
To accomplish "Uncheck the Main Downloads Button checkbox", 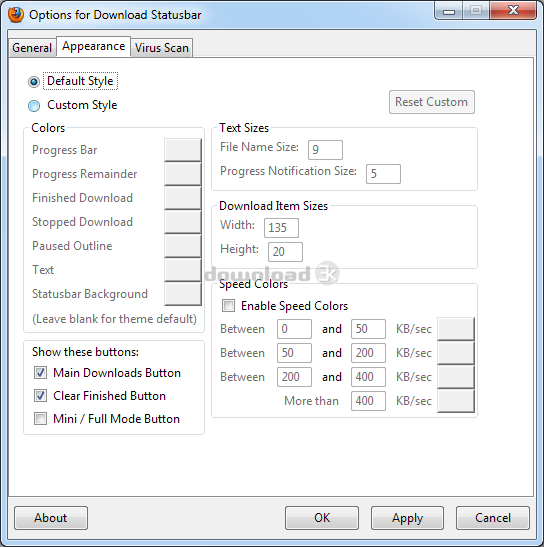I will pos(40,373).
